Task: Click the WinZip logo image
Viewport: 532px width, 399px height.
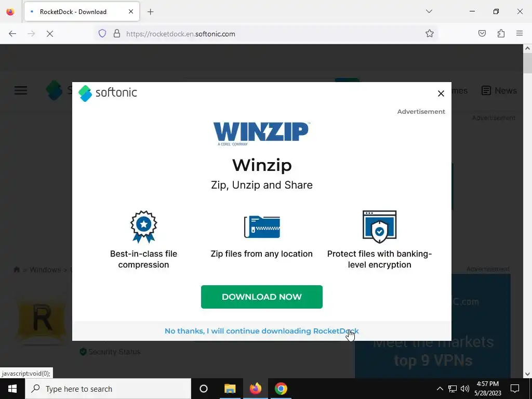Action: (x=261, y=134)
